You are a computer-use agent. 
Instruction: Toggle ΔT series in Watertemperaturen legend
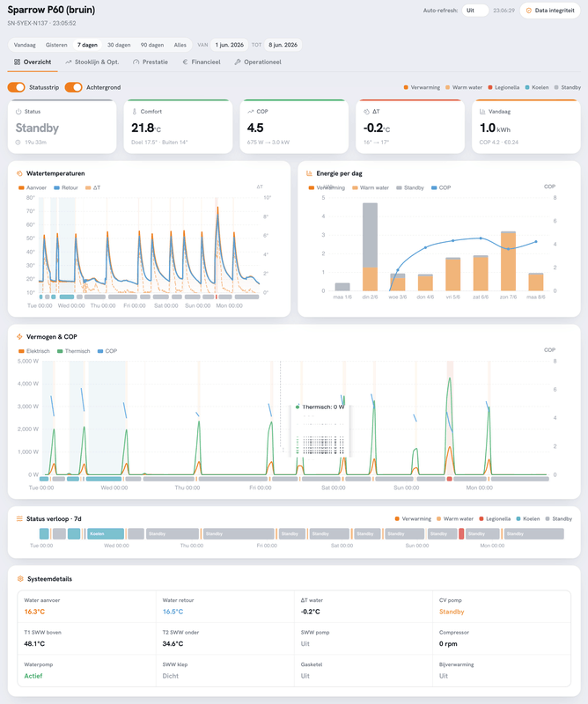93,187
